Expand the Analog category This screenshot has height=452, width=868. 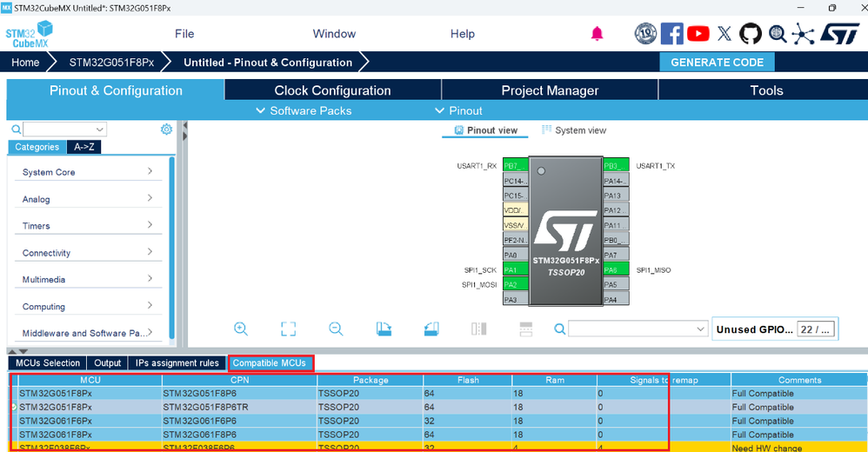[x=88, y=199]
